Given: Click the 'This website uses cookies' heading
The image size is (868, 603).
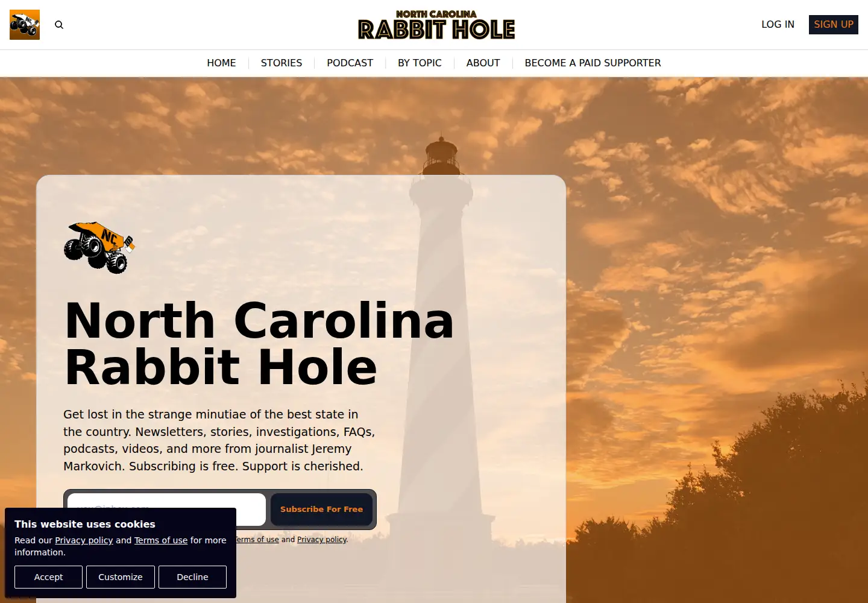Looking at the screenshot, I should point(85,525).
